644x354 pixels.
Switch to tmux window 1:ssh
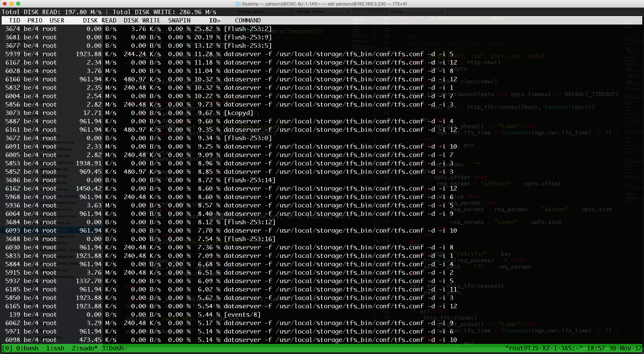coord(55,348)
